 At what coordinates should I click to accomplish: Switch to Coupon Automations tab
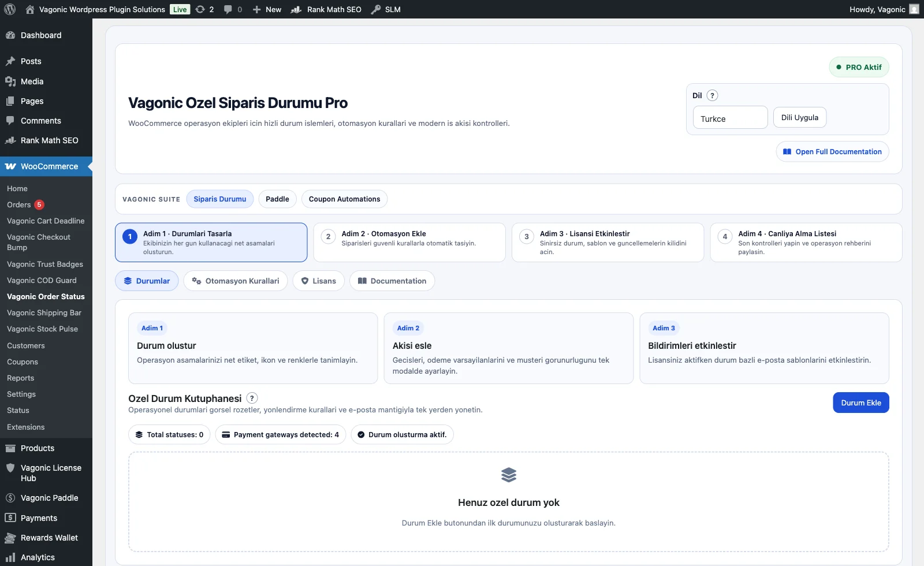tap(344, 199)
